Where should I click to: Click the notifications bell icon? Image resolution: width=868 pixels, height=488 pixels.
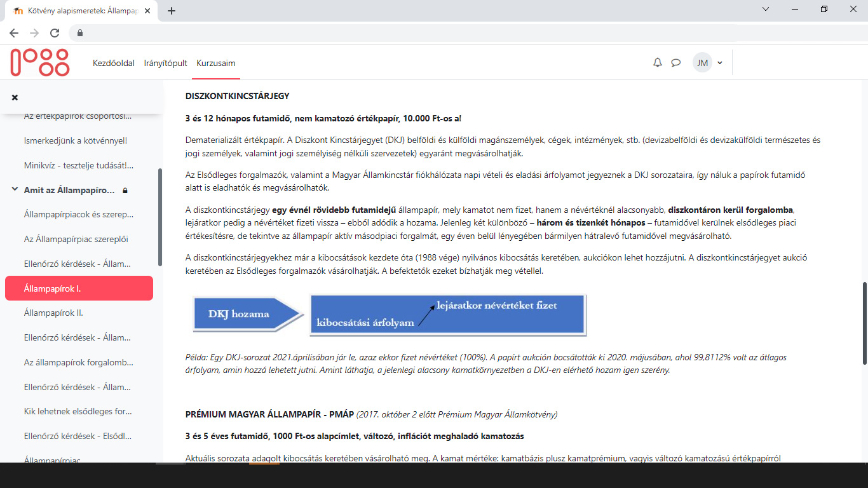658,63
